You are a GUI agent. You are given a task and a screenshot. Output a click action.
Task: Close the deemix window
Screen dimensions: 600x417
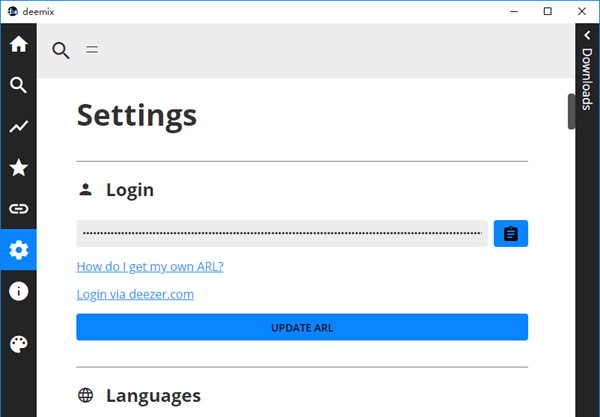tap(582, 11)
